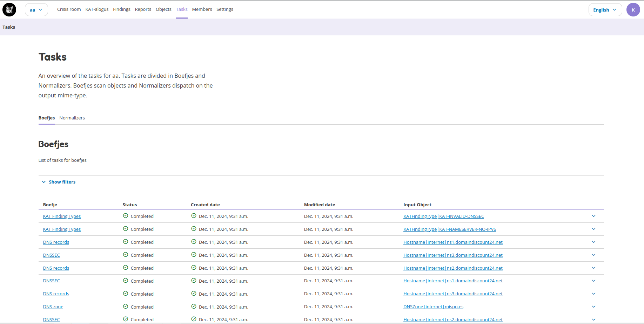Click the Input Object column header
This screenshot has width=644, height=324.
417,205
